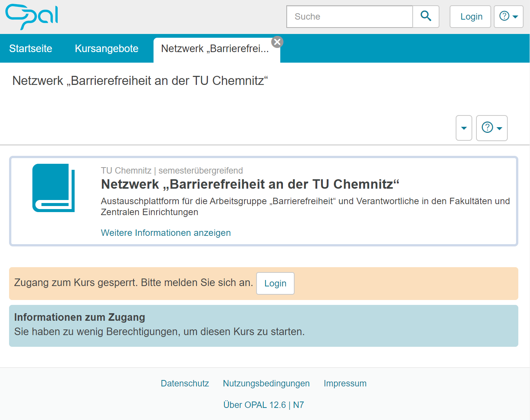
Task: Click Login in the orange access notice
Action: point(275,283)
